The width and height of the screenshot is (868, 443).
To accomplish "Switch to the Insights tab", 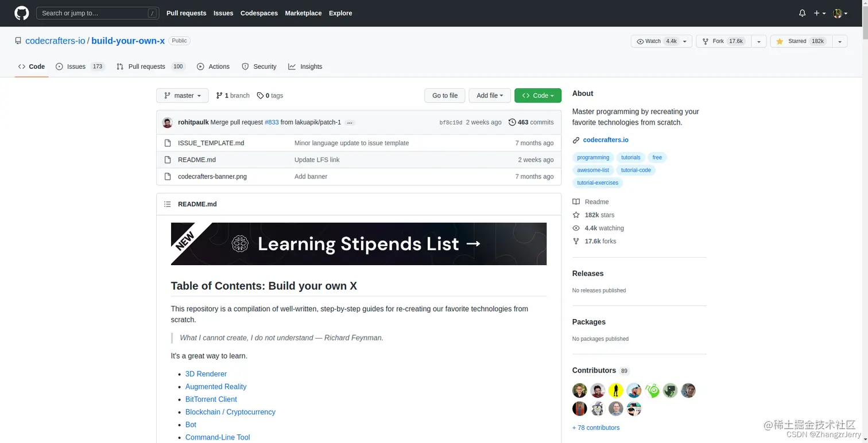I will 305,67.
